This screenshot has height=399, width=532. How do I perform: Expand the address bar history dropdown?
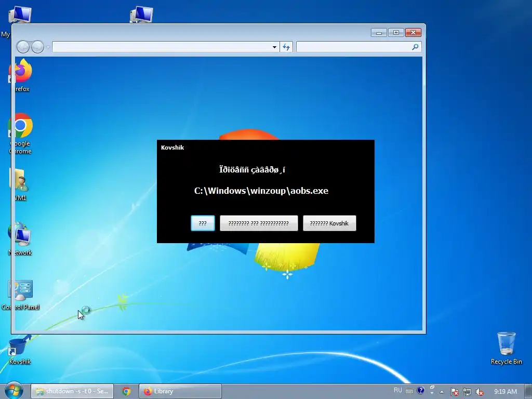(x=274, y=47)
